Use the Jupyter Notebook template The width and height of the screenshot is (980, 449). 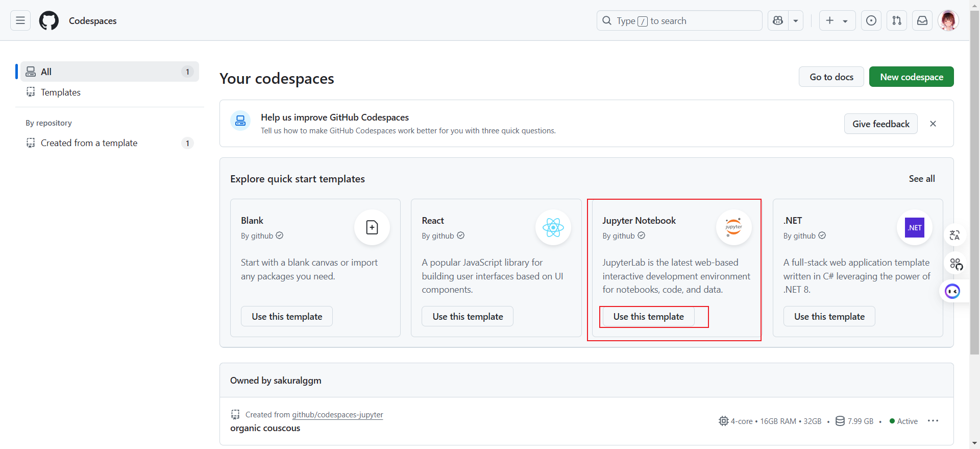click(x=648, y=316)
